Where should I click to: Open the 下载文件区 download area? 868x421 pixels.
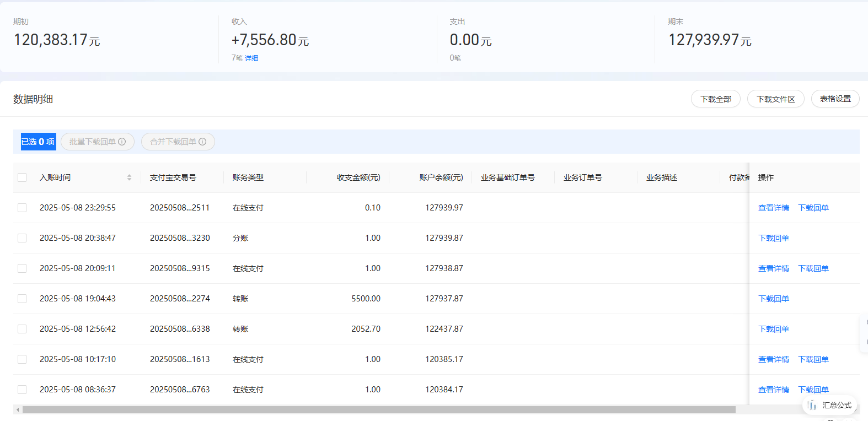click(x=775, y=99)
